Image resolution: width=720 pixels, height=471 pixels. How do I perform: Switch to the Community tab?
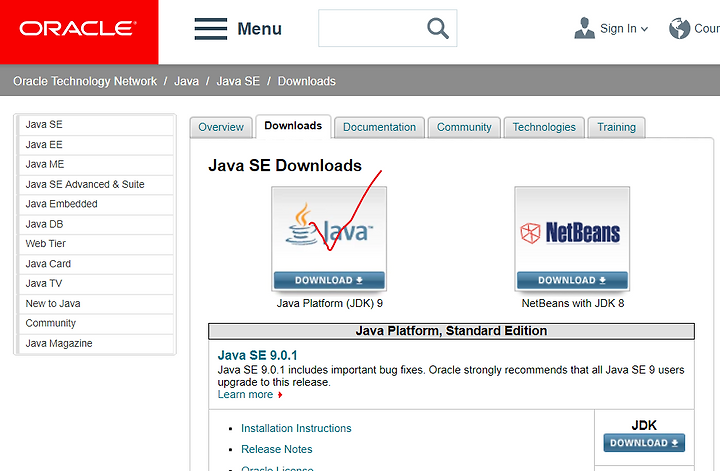click(x=464, y=127)
